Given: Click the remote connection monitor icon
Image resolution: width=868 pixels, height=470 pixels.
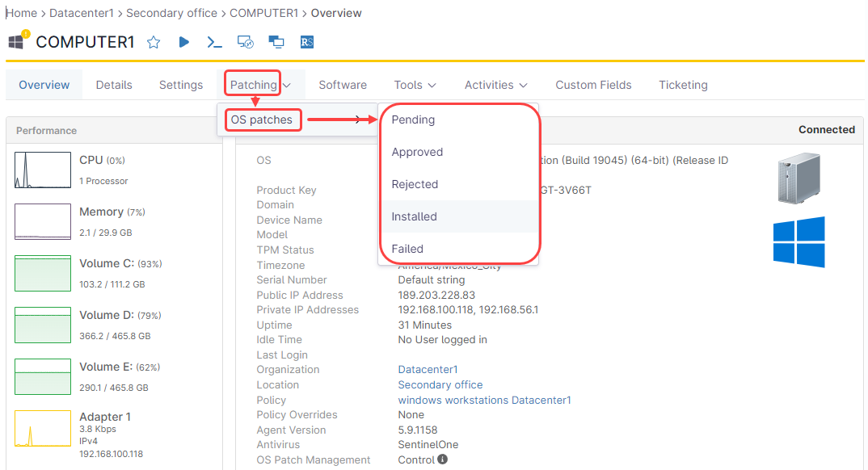Looking at the screenshot, I should click(x=246, y=42).
